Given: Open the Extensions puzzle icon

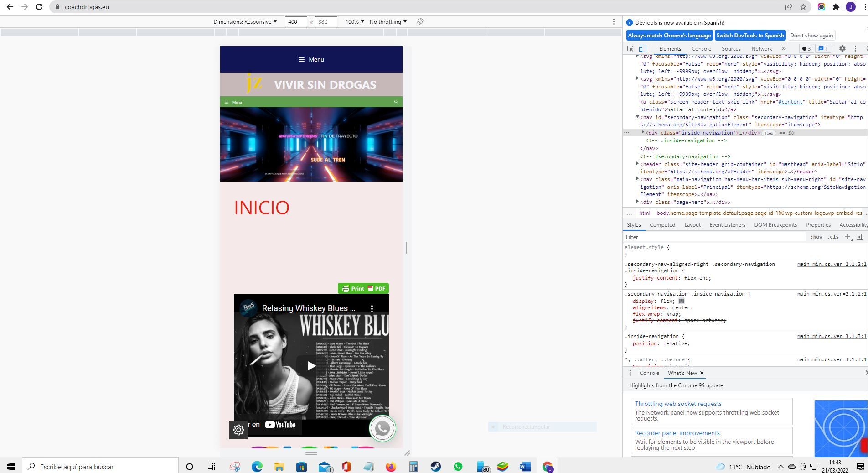Looking at the screenshot, I should [x=836, y=7].
